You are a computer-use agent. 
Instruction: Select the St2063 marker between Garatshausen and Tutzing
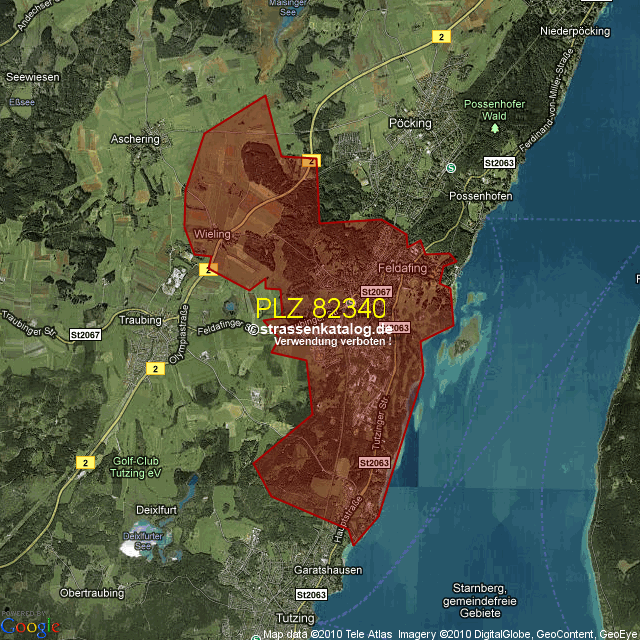pyautogui.click(x=312, y=595)
